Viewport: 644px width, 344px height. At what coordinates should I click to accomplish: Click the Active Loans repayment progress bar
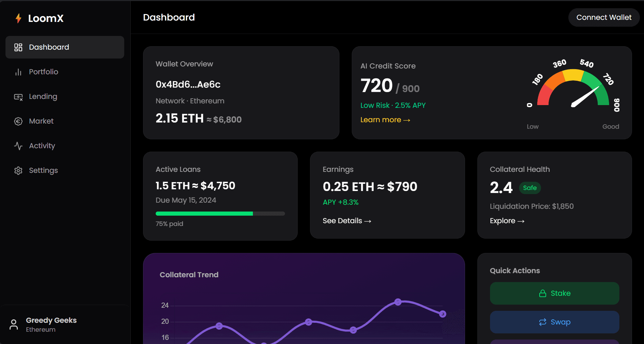220,214
